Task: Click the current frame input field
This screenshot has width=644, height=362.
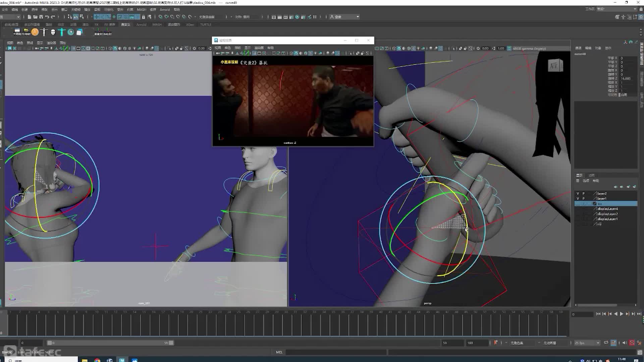Action: [583, 314]
